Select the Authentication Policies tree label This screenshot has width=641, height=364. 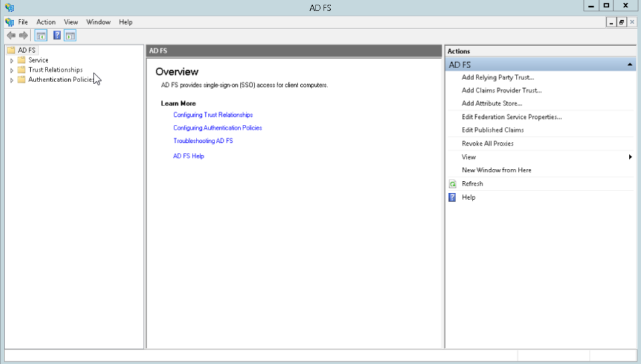click(61, 79)
